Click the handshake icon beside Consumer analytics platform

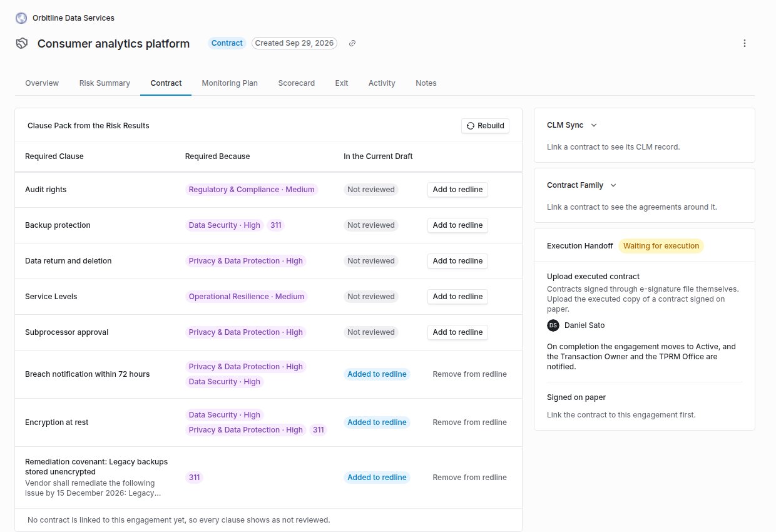pos(22,43)
